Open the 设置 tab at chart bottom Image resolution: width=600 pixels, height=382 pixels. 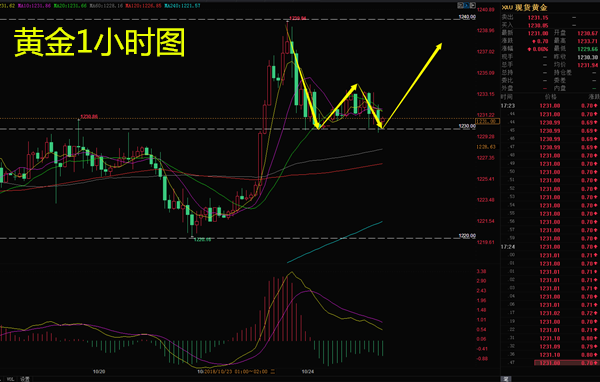pos(25,379)
